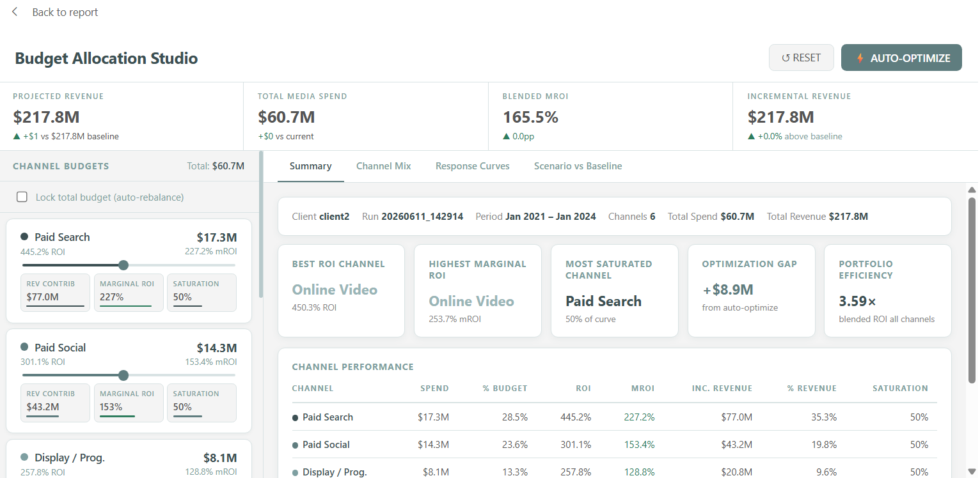Click the BEST ROI CHANNEL card

(x=341, y=291)
